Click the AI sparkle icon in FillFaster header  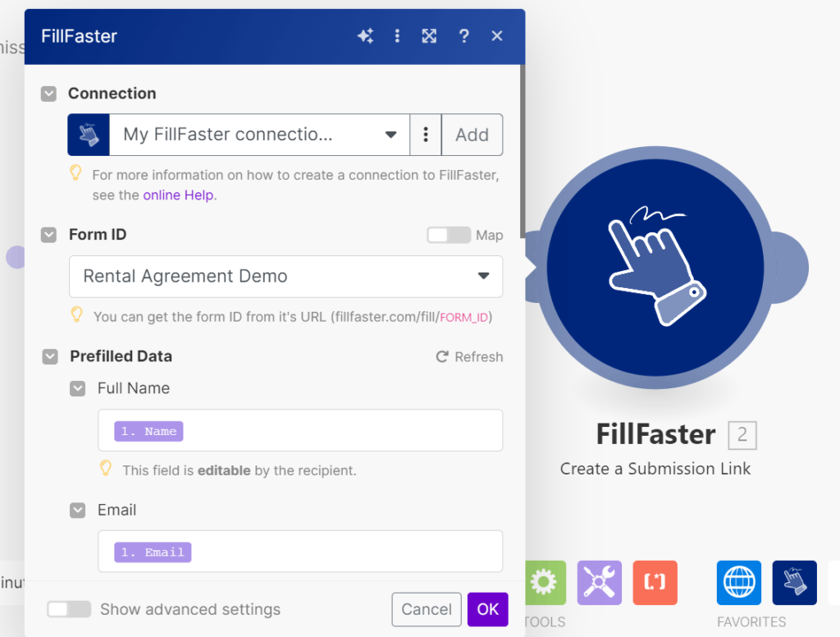click(x=365, y=36)
